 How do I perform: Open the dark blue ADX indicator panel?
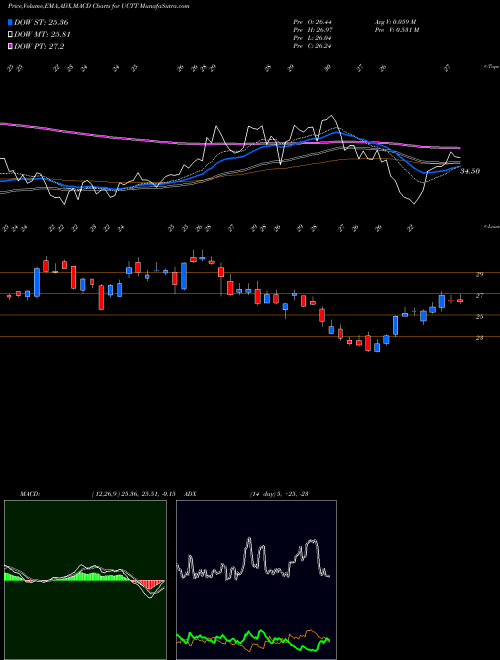tap(256, 580)
